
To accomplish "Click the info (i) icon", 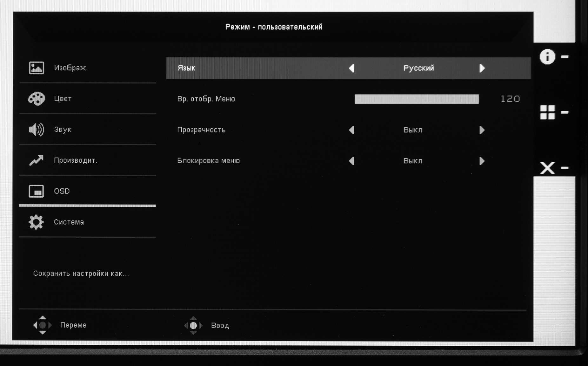I will point(547,57).
